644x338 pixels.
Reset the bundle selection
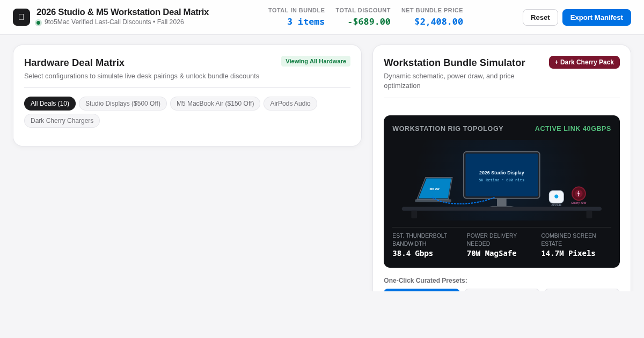(540, 17)
